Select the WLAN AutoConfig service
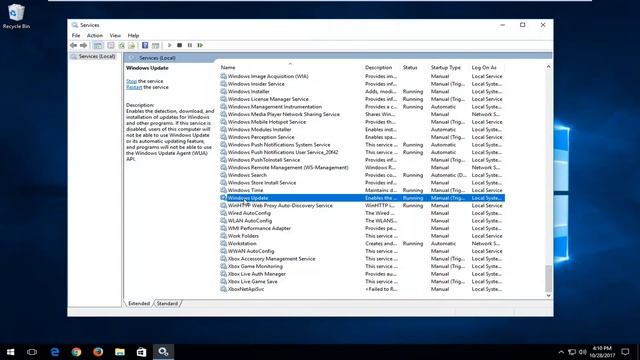Image resolution: width=640 pixels, height=360 pixels. pos(362,221)
